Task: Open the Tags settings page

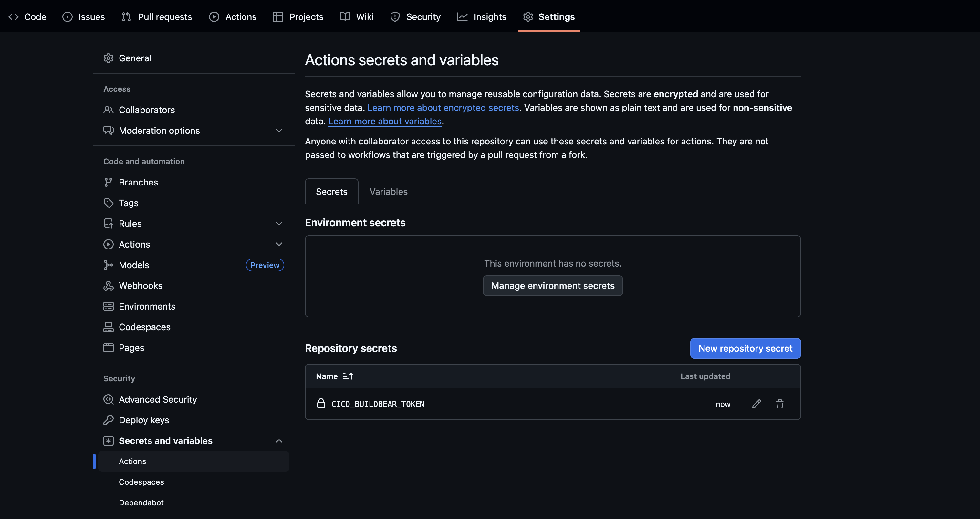Action: tap(128, 203)
